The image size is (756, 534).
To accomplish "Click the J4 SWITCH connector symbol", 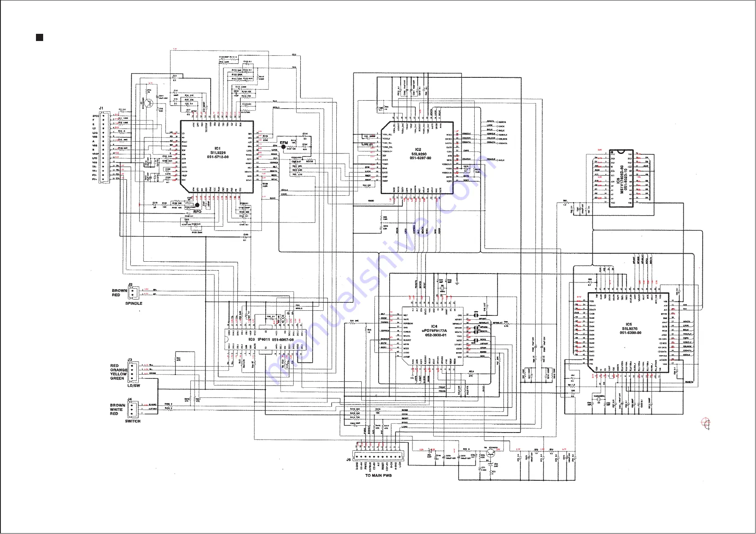I will point(132,409).
